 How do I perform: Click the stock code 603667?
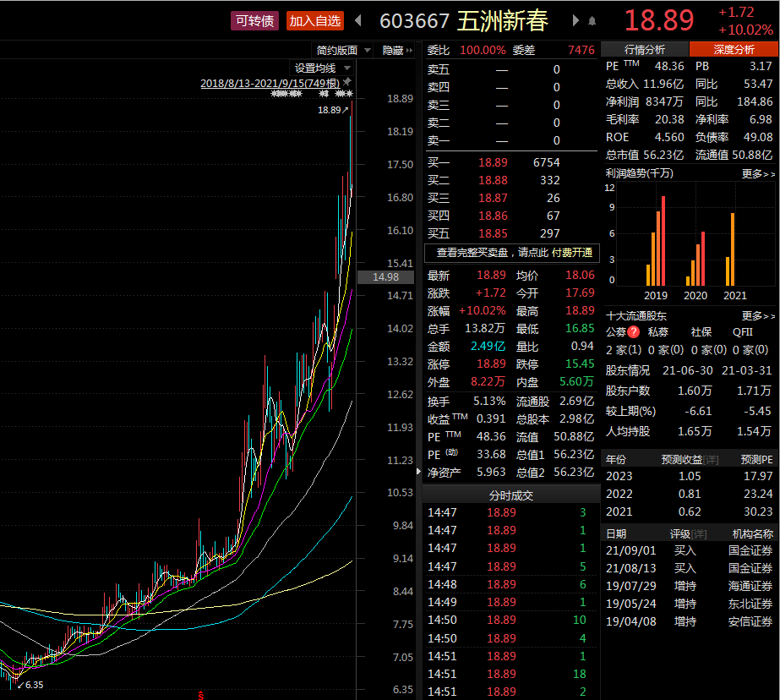(x=414, y=21)
